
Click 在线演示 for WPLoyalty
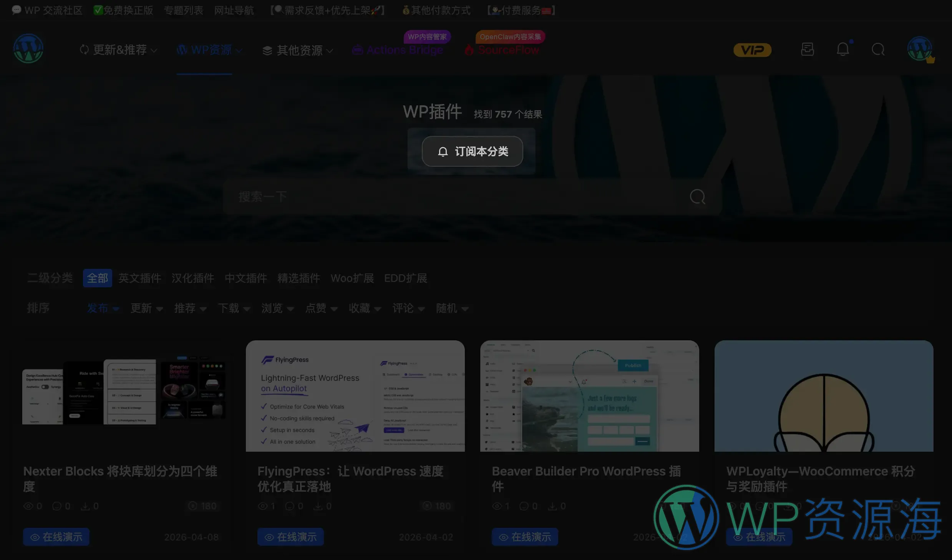tap(759, 537)
